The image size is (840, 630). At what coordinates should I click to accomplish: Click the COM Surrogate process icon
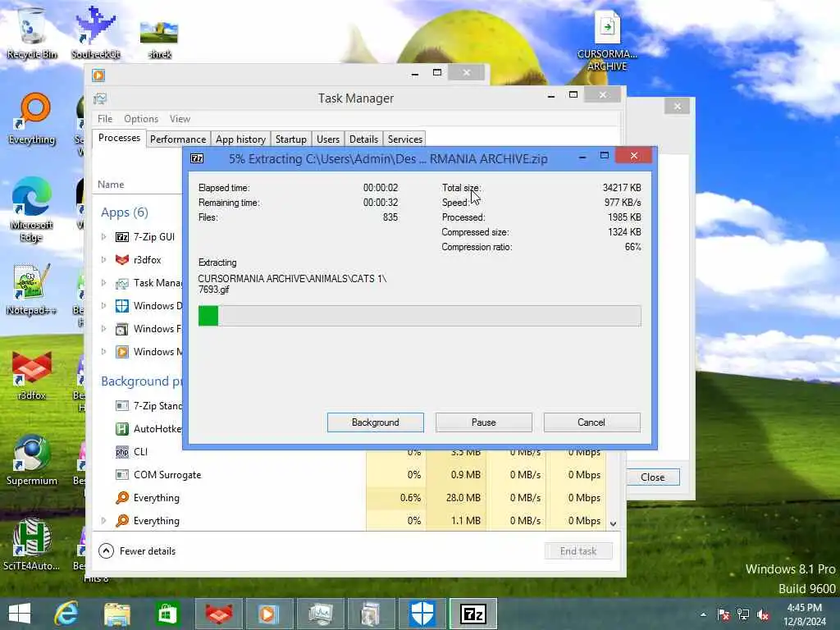tap(122, 475)
